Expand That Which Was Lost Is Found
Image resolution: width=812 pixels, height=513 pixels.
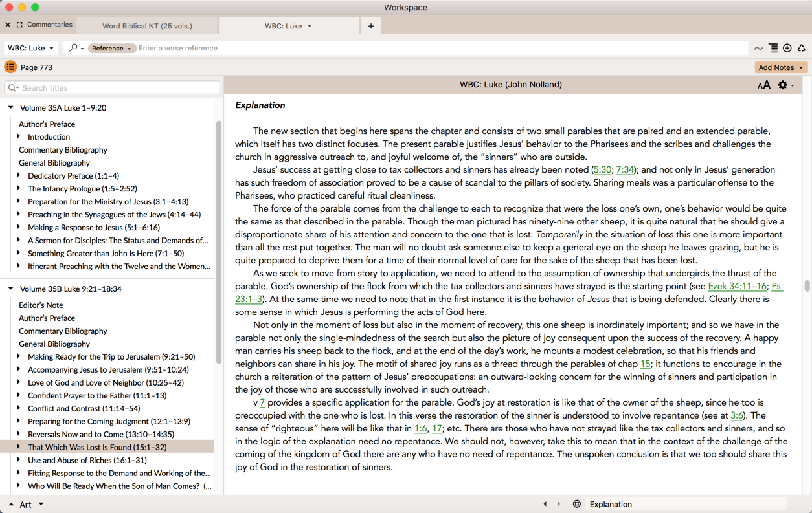(x=19, y=447)
